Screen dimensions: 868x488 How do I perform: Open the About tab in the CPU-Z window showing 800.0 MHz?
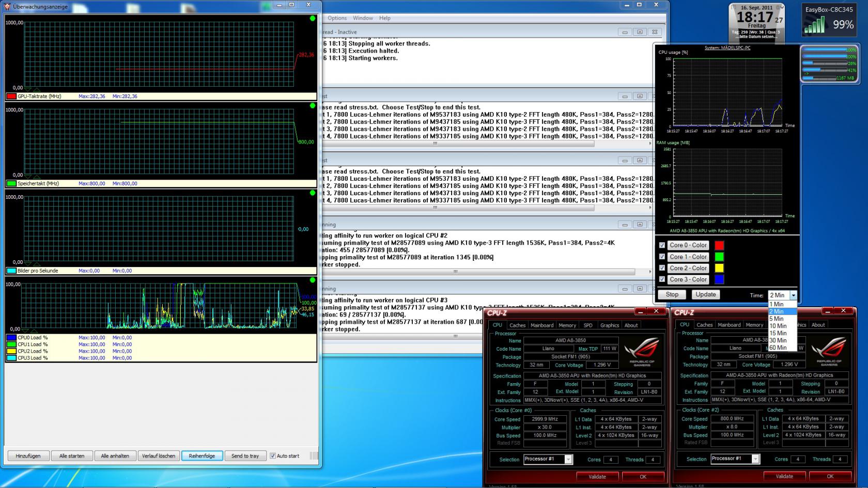tap(818, 325)
